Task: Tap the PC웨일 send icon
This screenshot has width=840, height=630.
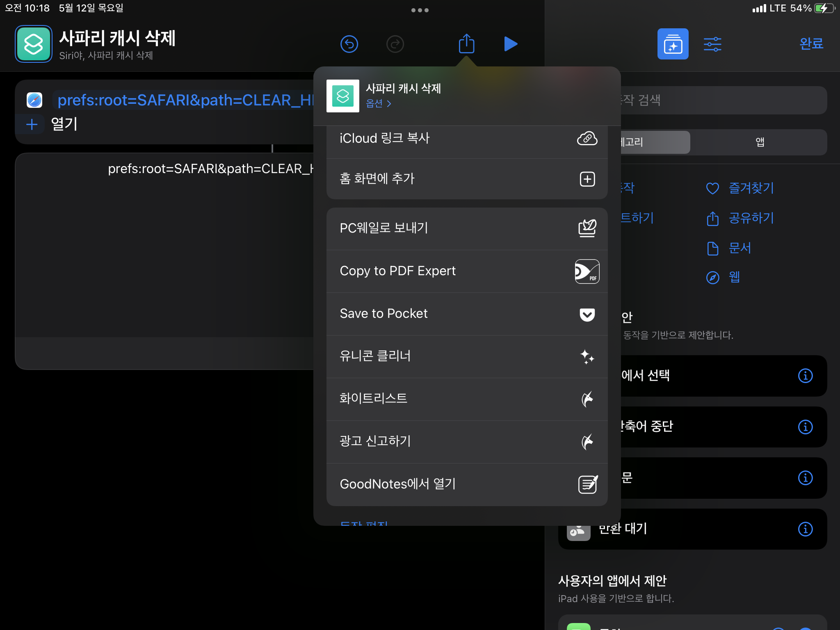Action: (587, 228)
